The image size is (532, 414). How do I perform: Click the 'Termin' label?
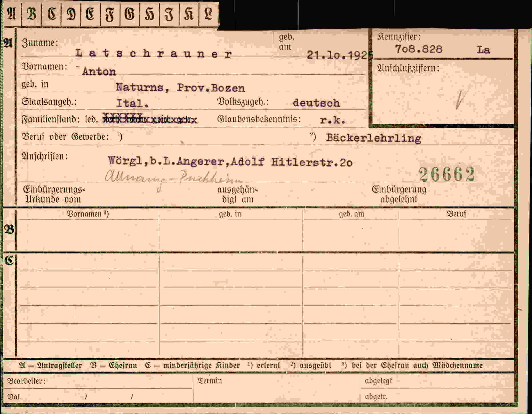[210, 381]
